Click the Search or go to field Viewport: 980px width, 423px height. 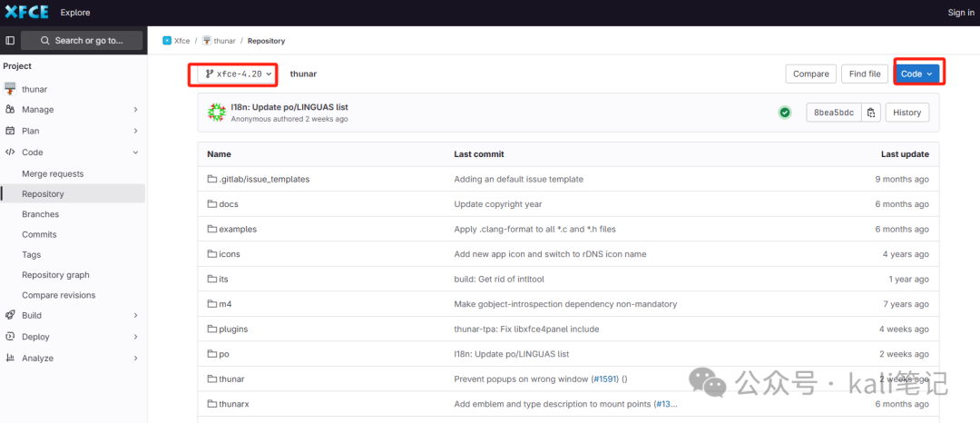pos(82,40)
